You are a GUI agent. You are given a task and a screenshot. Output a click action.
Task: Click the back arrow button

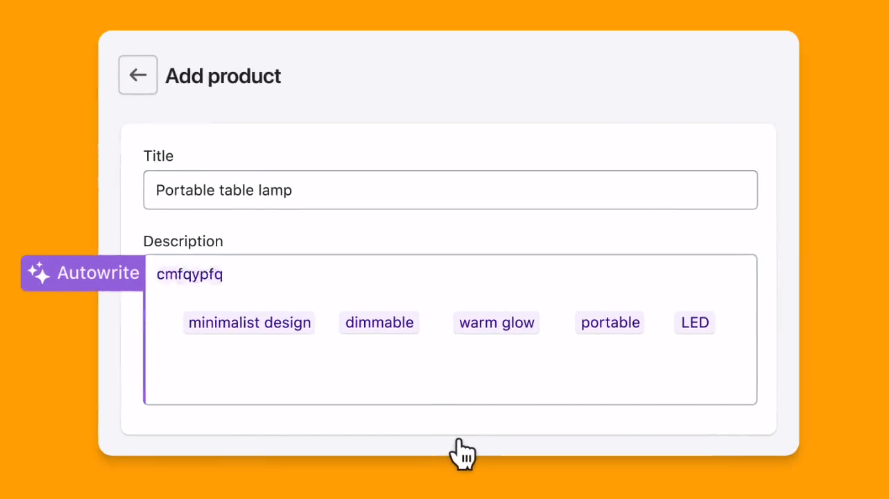138,75
